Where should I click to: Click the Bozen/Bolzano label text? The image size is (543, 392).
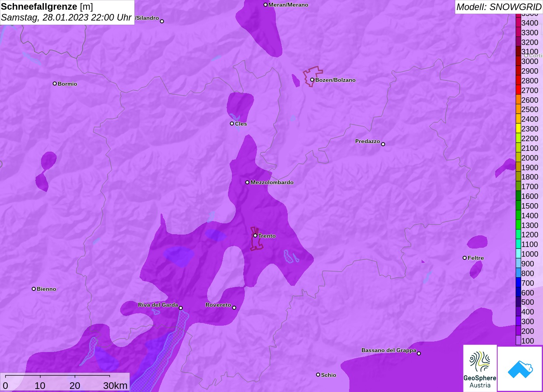pyautogui.click(x=335, y=80)
